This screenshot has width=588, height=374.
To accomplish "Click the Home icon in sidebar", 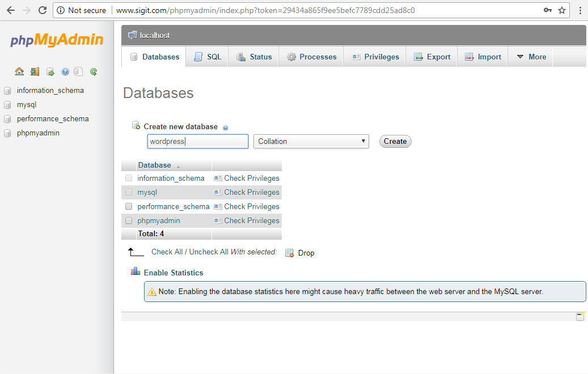I will point(19,71).
